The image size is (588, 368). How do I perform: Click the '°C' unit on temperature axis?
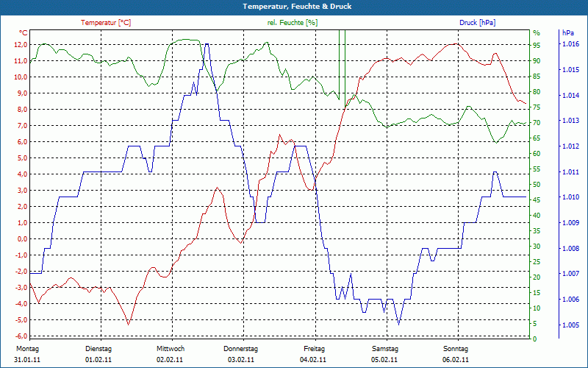click(24, 32)
